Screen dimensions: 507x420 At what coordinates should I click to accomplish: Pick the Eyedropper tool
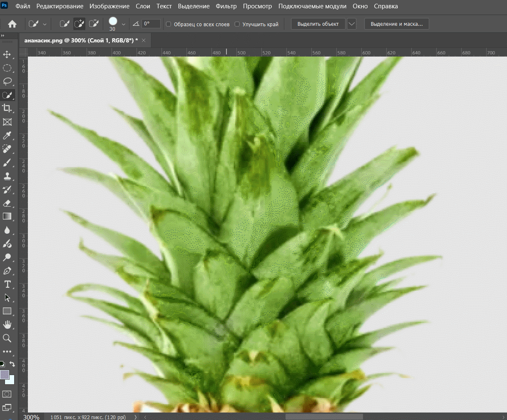(7, 136)
